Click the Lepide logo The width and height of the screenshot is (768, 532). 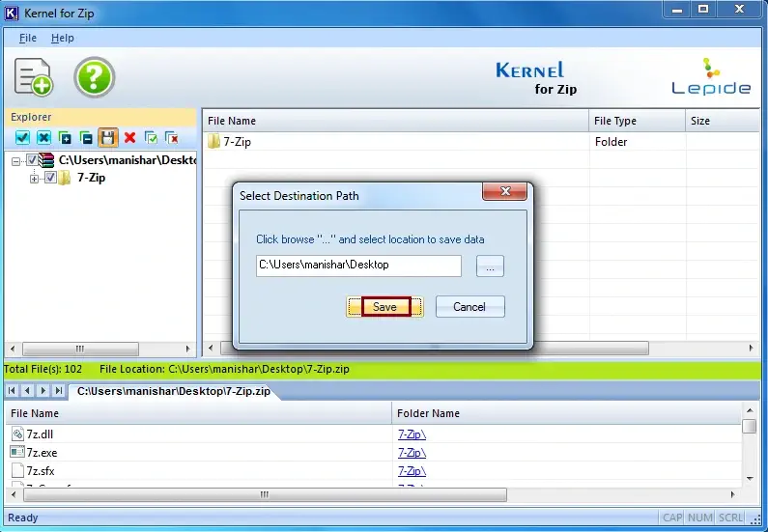(x=711, y=76)
